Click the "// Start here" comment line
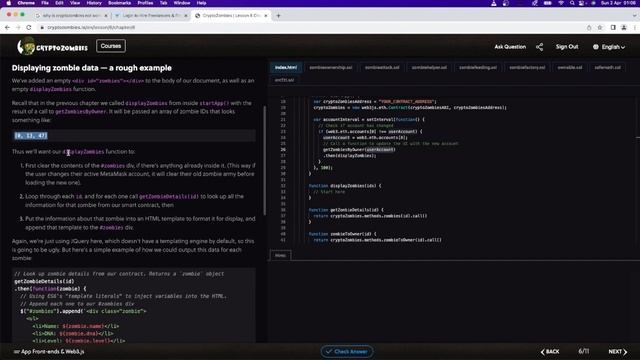 329,192
